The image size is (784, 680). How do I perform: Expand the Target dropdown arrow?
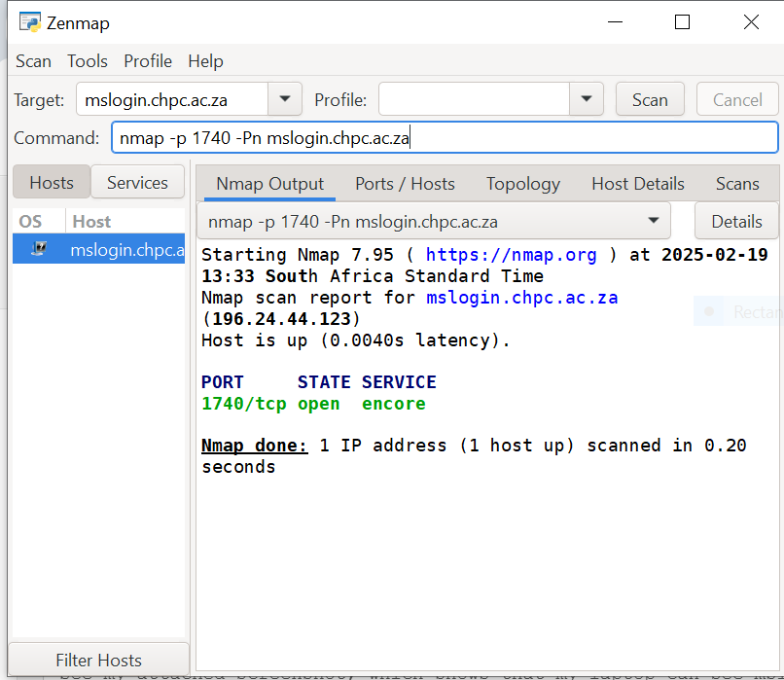point(285,99)
